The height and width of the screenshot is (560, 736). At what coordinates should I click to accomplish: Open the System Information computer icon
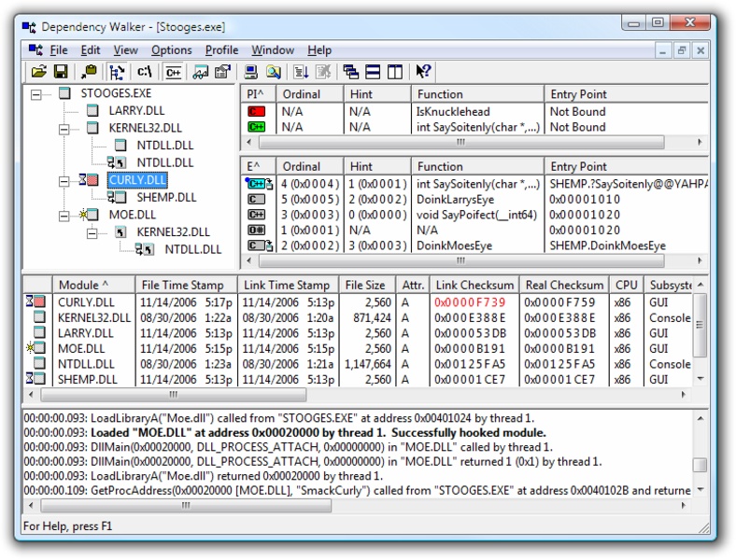[x=251, y=71]
